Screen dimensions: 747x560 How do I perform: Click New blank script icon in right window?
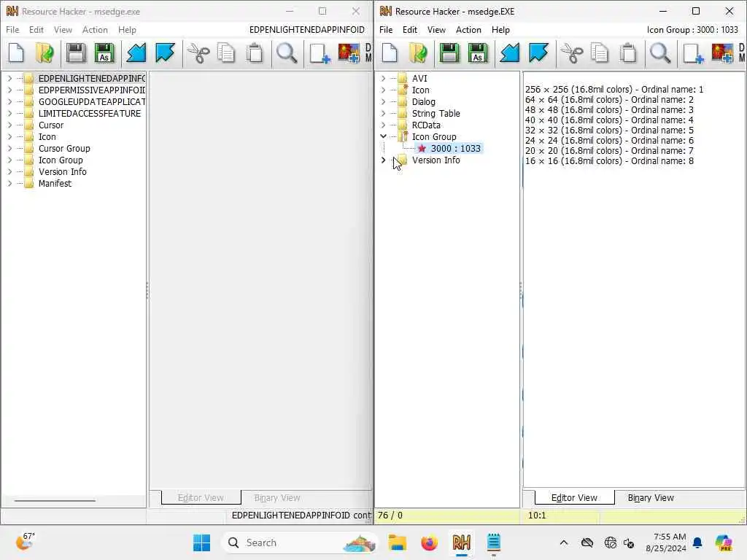390,52
